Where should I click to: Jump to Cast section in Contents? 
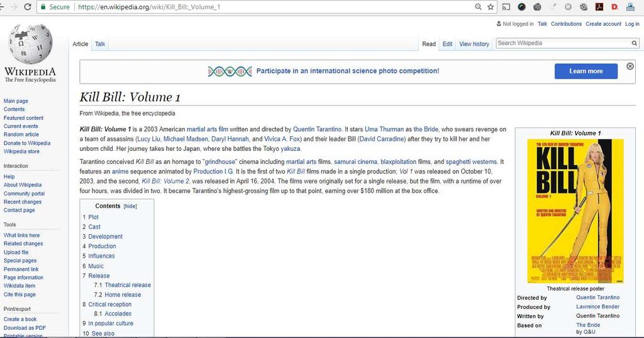pyautogui.click(x=94, y=227)
